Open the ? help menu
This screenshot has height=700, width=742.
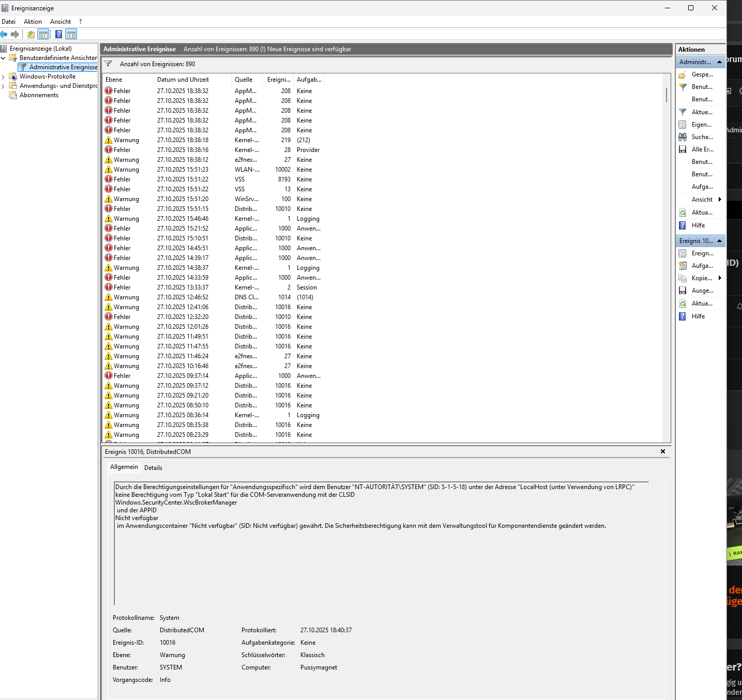[x=80, y=22]
